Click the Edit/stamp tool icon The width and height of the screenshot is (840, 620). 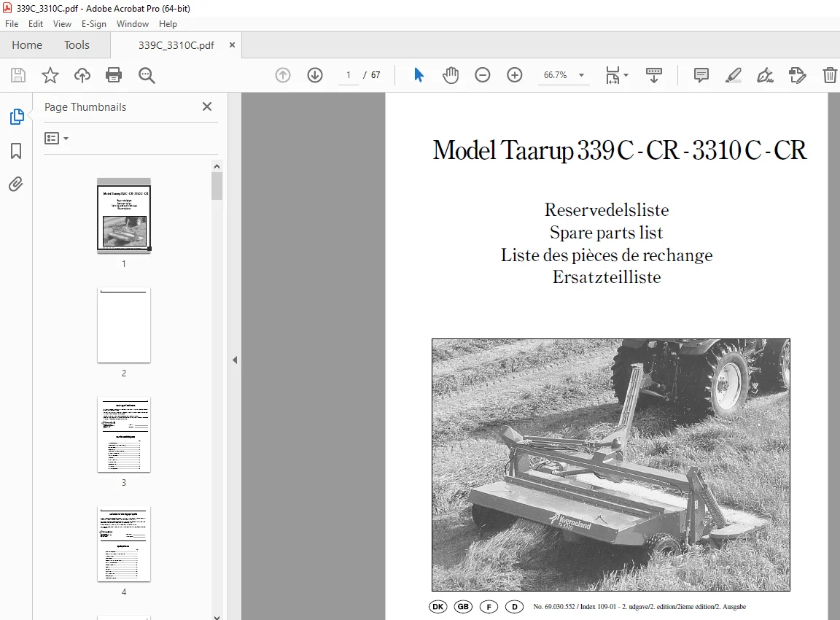click(x=797, y=75)
